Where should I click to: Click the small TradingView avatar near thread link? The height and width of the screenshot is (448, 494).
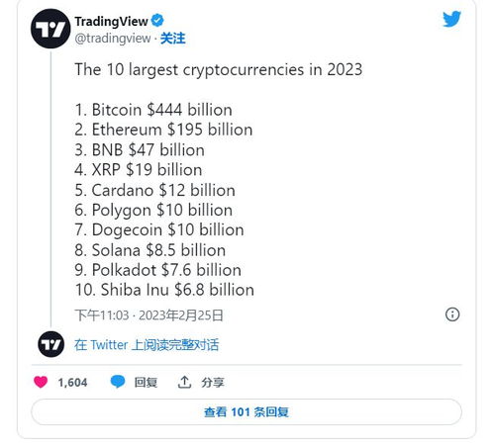tap(51, 344)
